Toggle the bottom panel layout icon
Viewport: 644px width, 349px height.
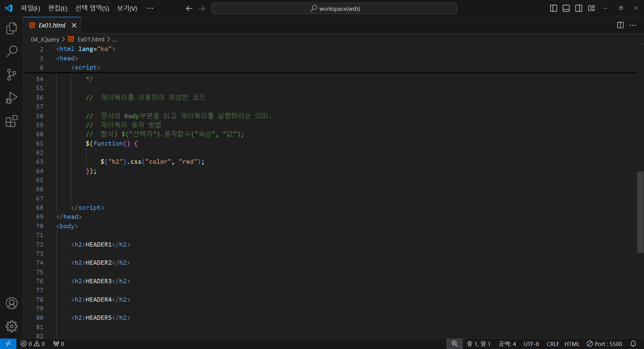click(566, 8)
